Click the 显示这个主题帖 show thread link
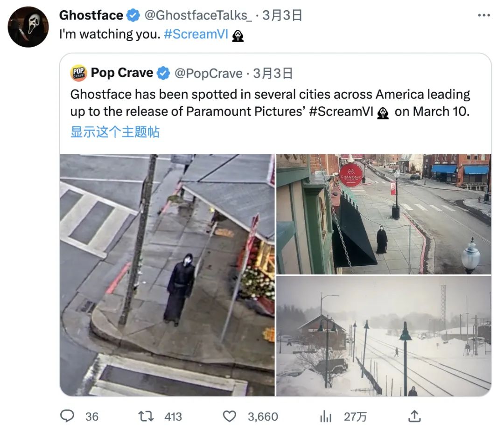The width and height of the screenshot is (504, 430). coord(115,132)
